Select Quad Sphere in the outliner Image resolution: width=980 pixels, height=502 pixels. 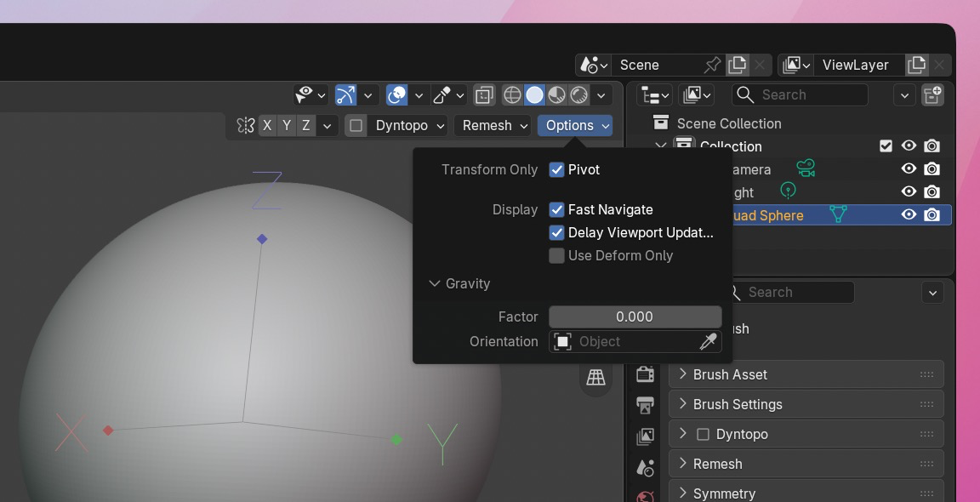coord(766,215)
